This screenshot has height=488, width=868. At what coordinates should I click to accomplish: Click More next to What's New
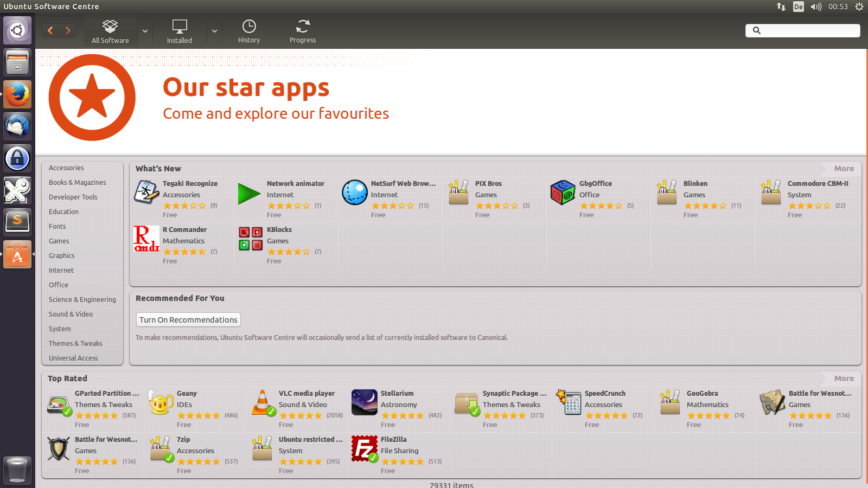844,169
